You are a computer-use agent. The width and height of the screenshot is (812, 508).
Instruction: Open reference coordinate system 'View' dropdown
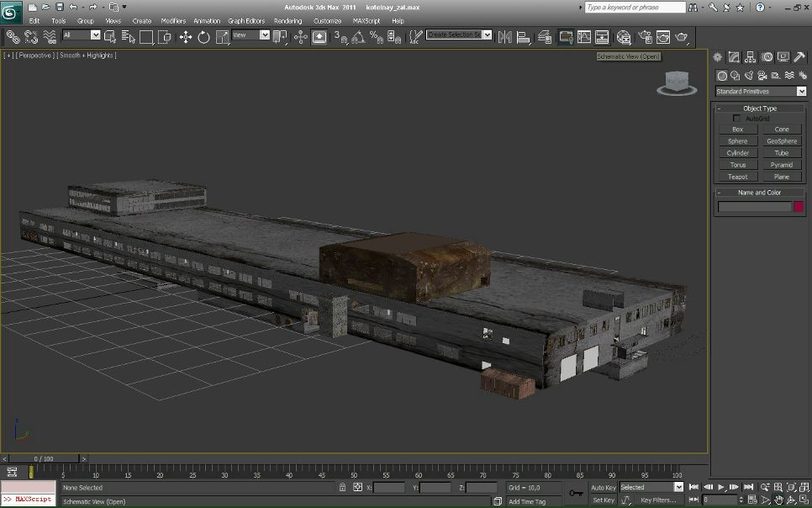tap(250, 35)
